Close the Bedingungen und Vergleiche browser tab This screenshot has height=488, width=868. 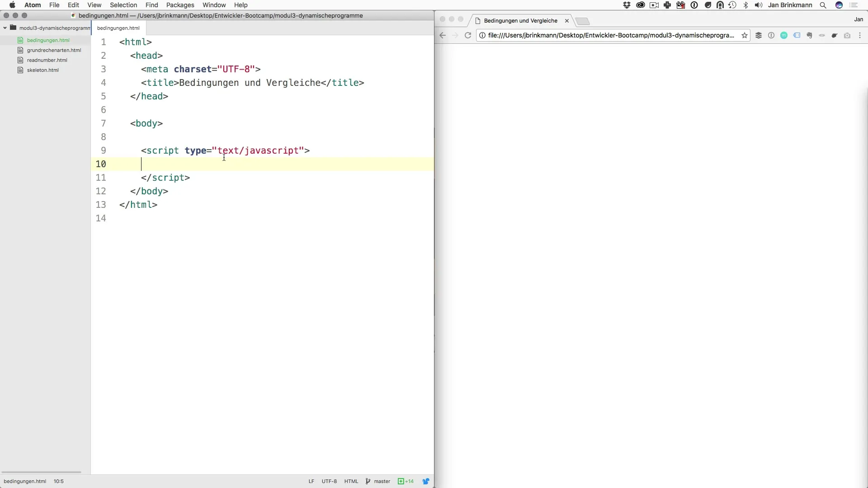(x=567, y=21)
